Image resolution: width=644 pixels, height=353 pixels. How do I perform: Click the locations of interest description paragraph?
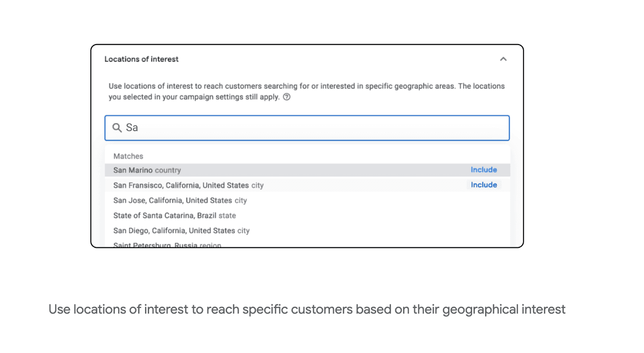[x=306, y=92]
